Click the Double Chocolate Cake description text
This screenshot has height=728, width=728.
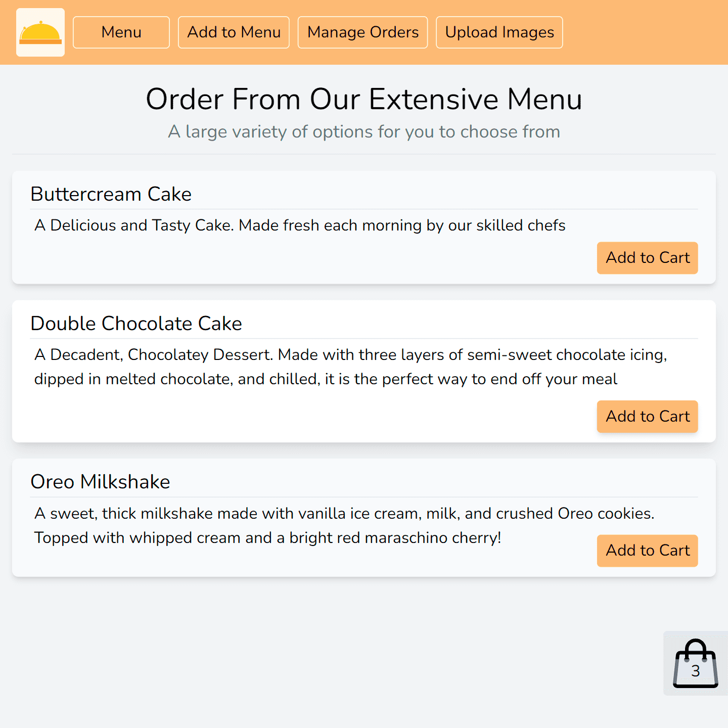click(351, 367)
